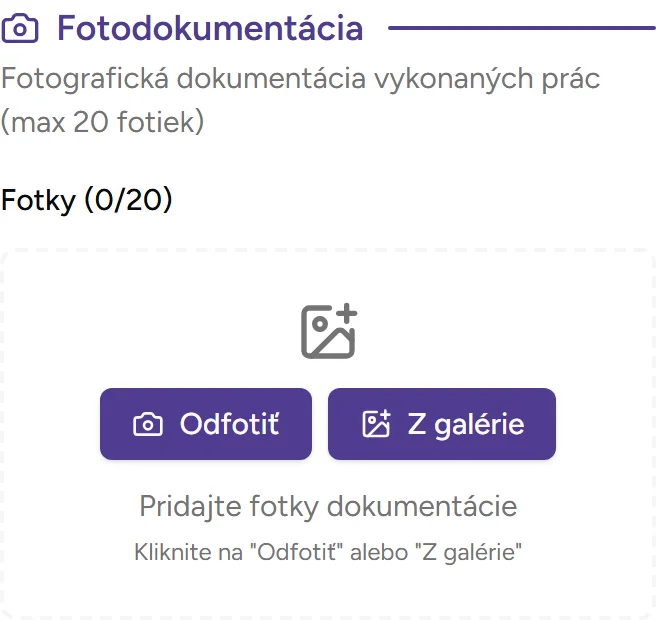The width and height of the screenshot is (656, 620).
Task: Click the '(max 20 fotiek)' note
Action: pos(103,122)
